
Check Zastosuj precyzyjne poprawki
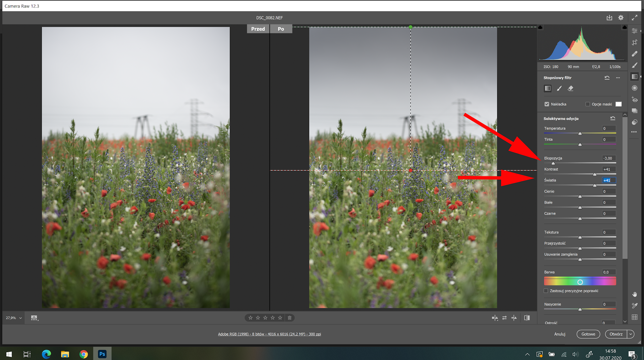click(546, 291)
